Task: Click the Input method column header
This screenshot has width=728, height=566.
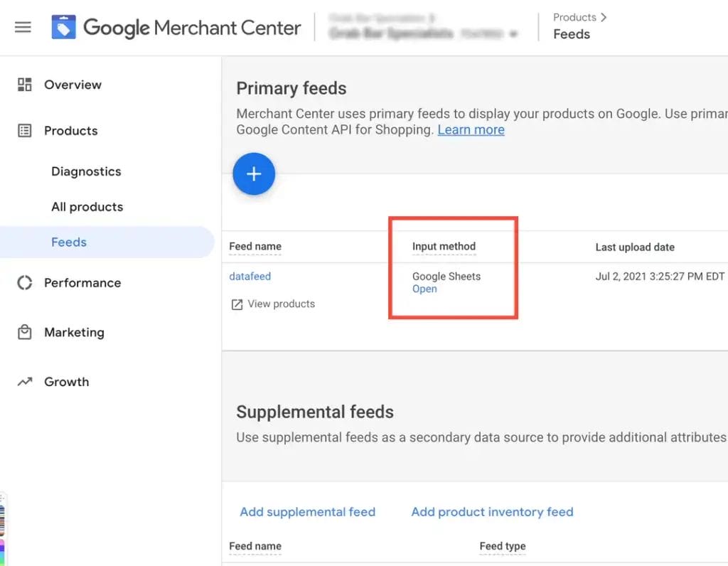Action: (x=444, y=247)
